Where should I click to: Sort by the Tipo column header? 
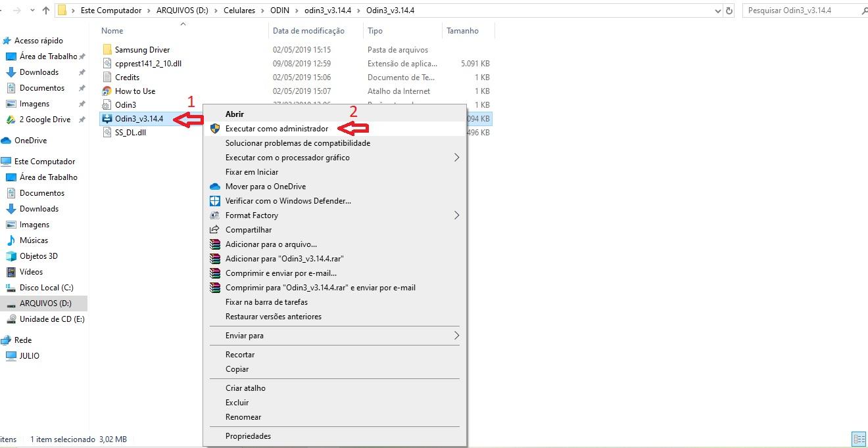point(375,31)
